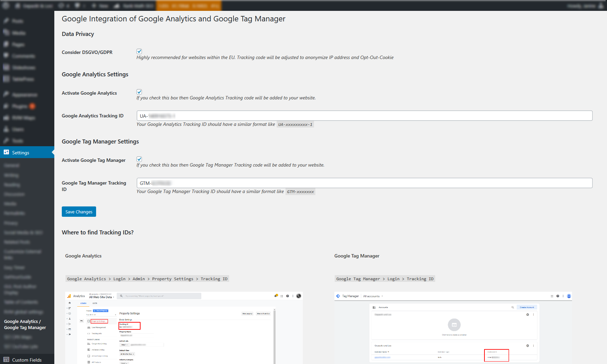Click the Posts pin icon in sidebar

click(x=6, y=21)
